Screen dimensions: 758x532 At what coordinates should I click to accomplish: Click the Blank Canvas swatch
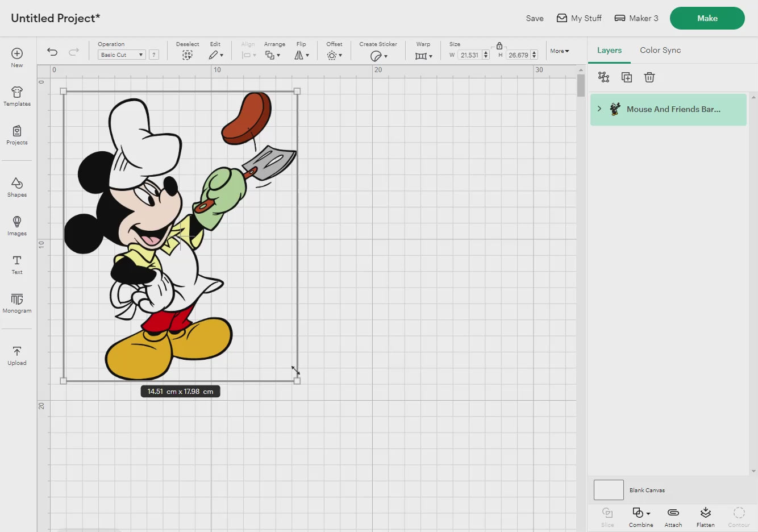click(x=609, y=490)
